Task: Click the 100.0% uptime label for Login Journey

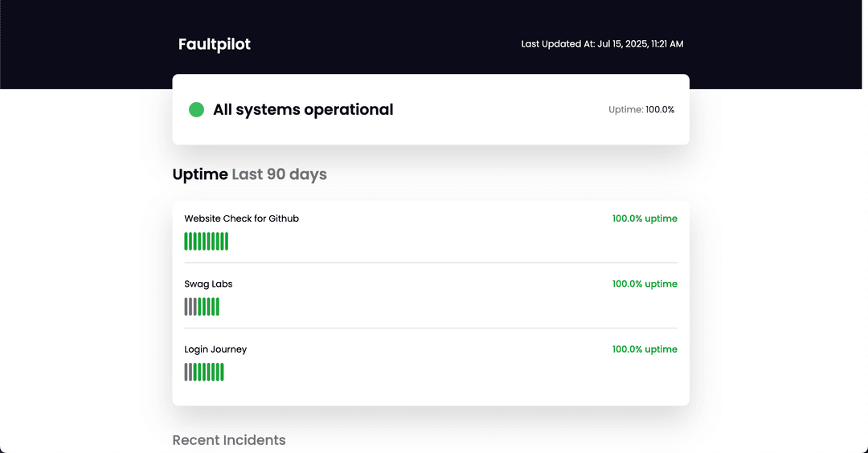Action: (x=645, y=349)
